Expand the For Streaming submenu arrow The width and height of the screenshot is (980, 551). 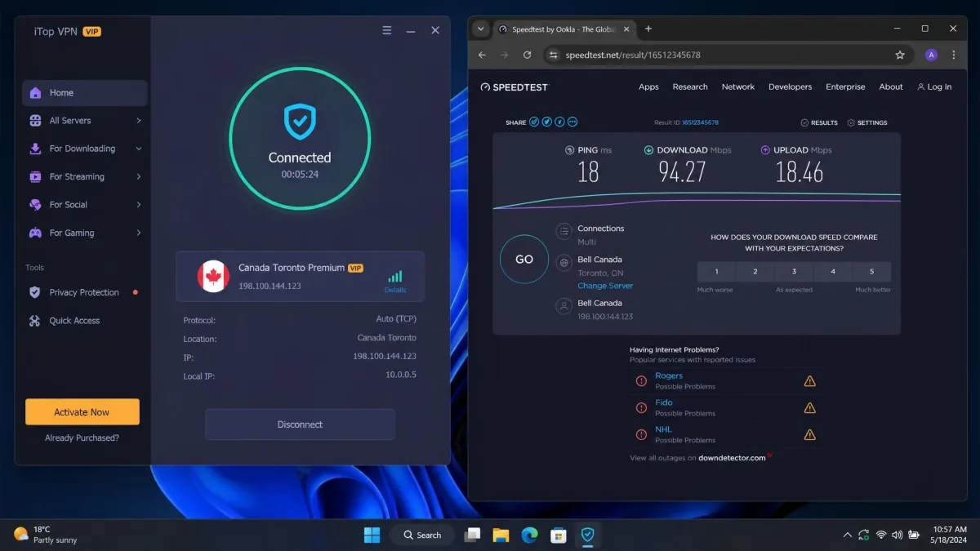click(x=139, y=176)
